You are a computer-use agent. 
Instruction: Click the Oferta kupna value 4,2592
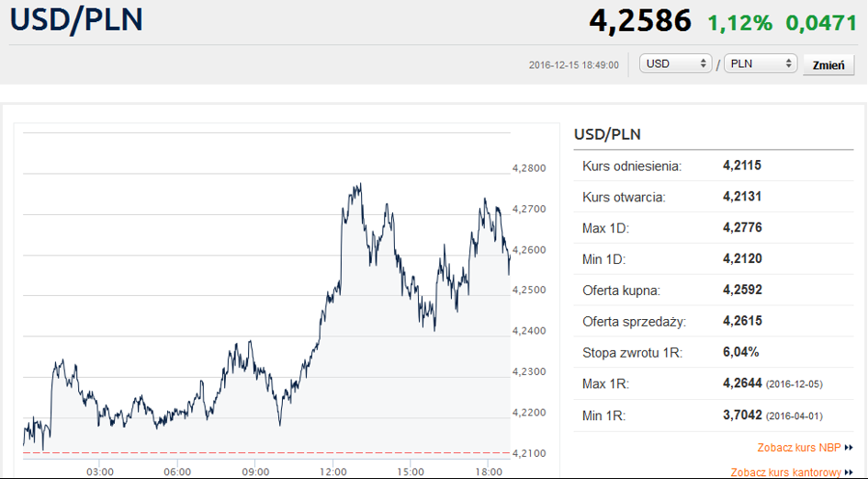tap(742, 290)
